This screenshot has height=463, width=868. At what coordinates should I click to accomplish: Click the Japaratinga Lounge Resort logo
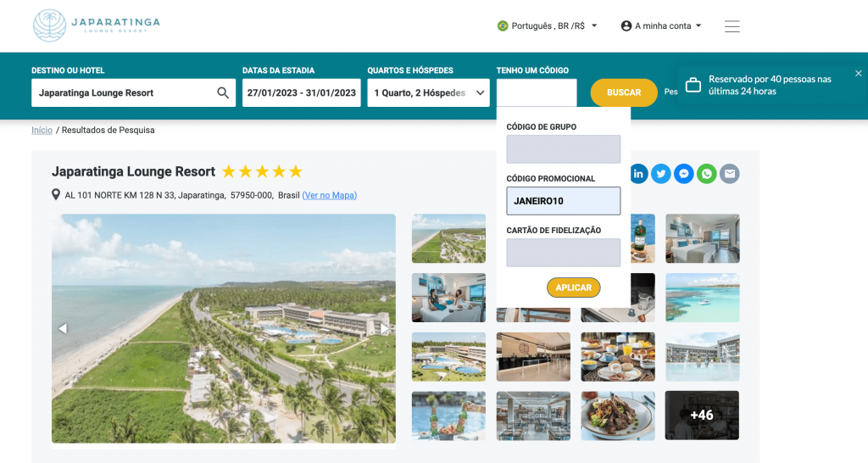97,25
